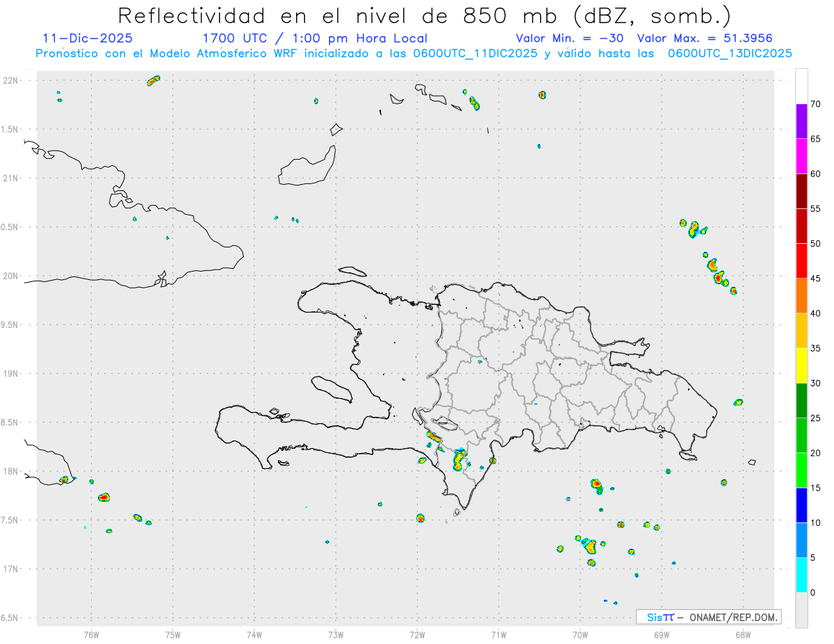Select the orange 40–45 dBZ colorbar segment

[x=801, y=296]
